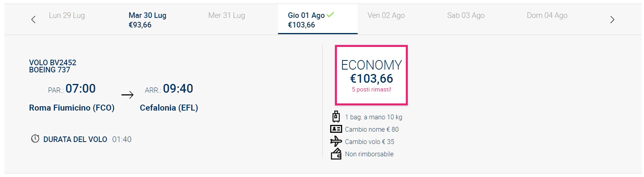Pick the Ven 02 Ago date
This screenshot has width=644, height=177.
[386, 16]
